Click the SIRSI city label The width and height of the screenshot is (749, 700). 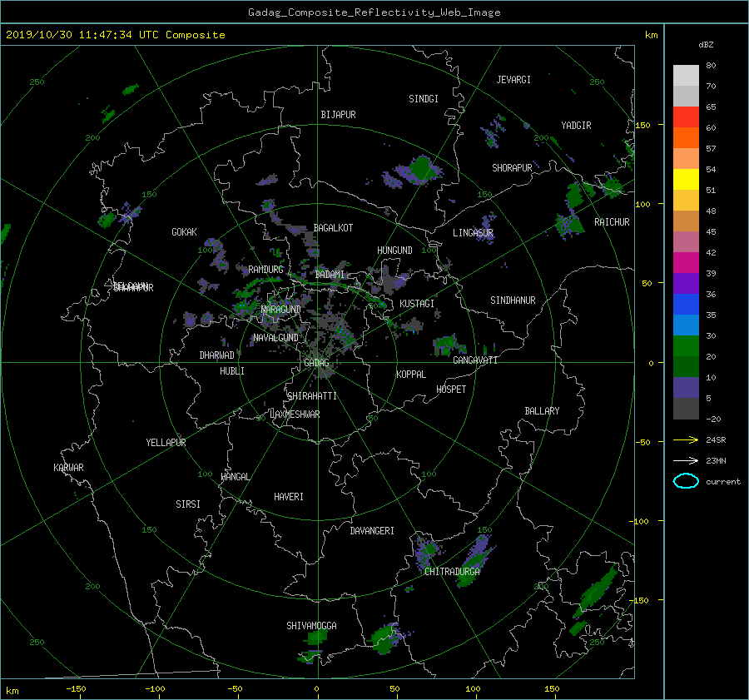[188, 504]
